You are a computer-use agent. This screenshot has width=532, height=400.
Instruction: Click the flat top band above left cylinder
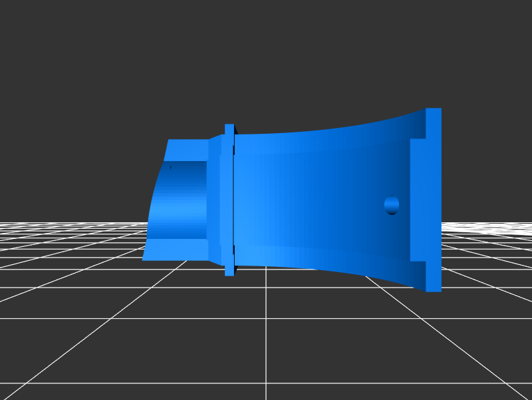point(188,150)
